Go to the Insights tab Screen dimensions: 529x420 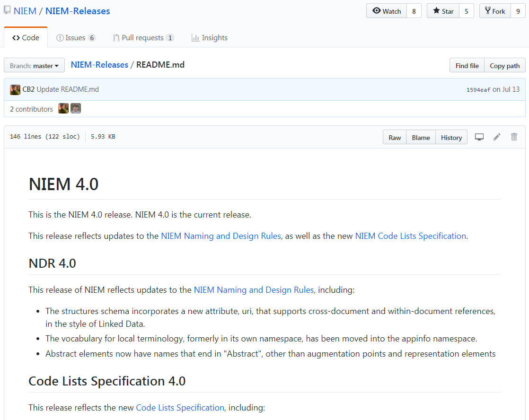coord(209,38)
